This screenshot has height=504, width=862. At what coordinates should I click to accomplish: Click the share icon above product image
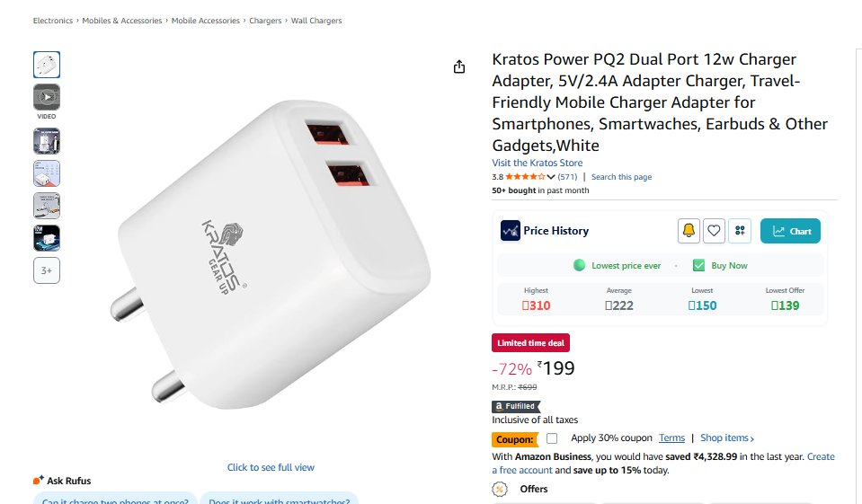coord(459,67)
